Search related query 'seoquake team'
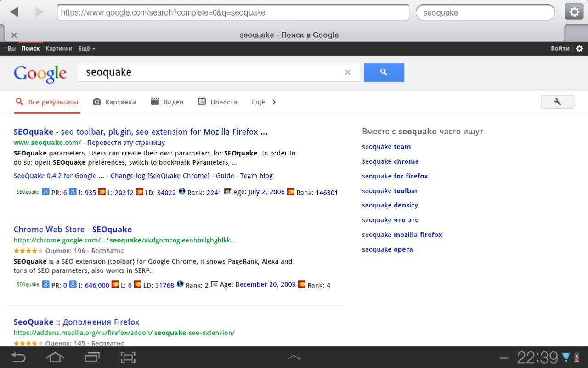 tap(386, 147)
